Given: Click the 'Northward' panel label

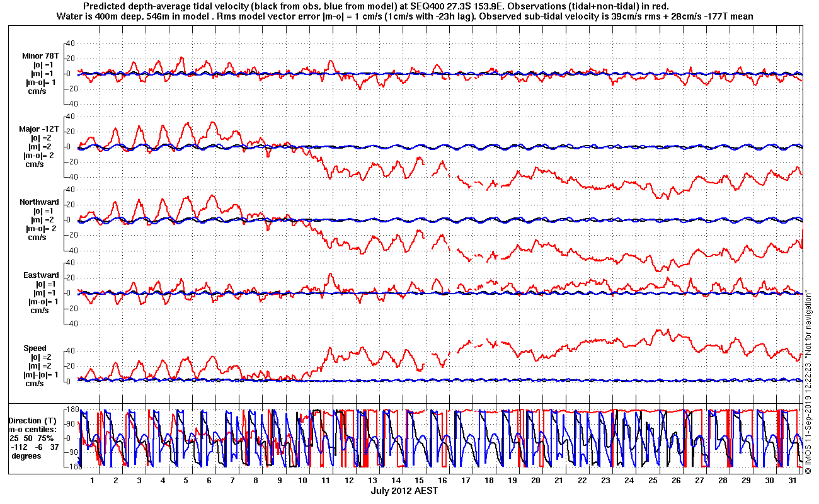Looking at the screenshot, I should [x=39, y=202].
